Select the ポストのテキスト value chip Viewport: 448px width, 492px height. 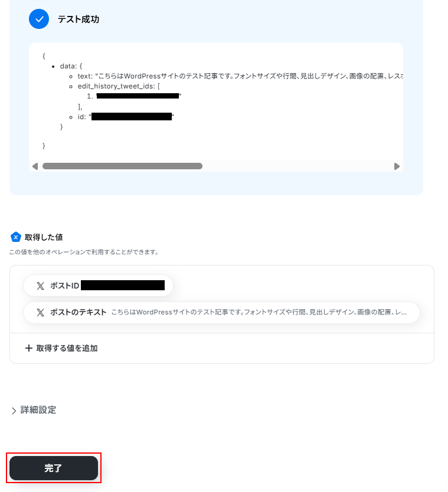[221, 313]
